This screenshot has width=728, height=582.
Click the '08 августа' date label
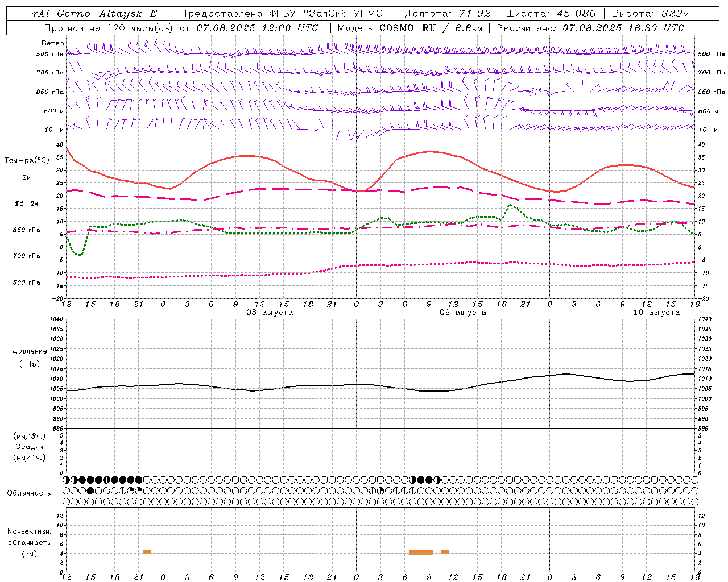[270, 313]
